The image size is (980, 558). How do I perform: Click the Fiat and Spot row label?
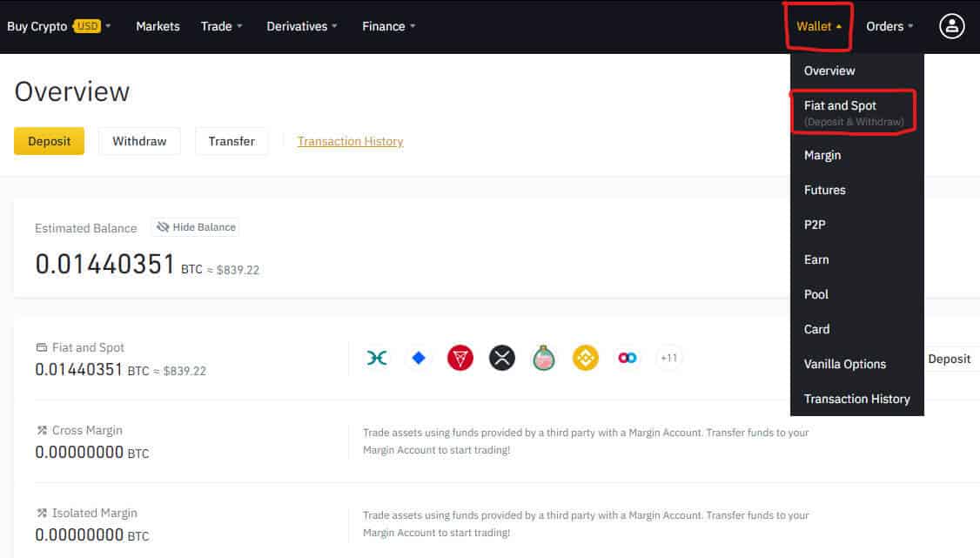click(x=88, y=347)
